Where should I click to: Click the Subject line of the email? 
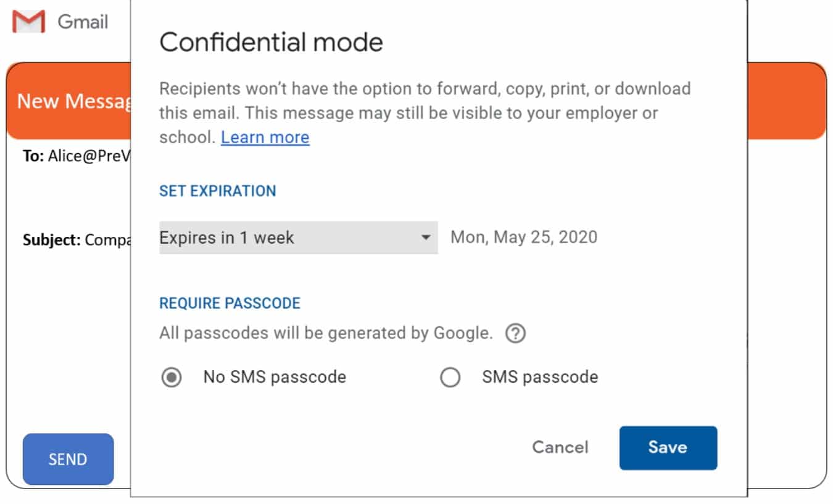tap(74, 239)
